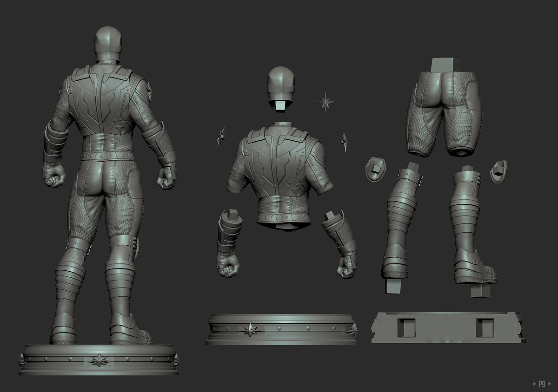Select the assembled figure's round pedestal base
Image resolution: width=558 pixels, height=392 pixels.
point(99,359)
